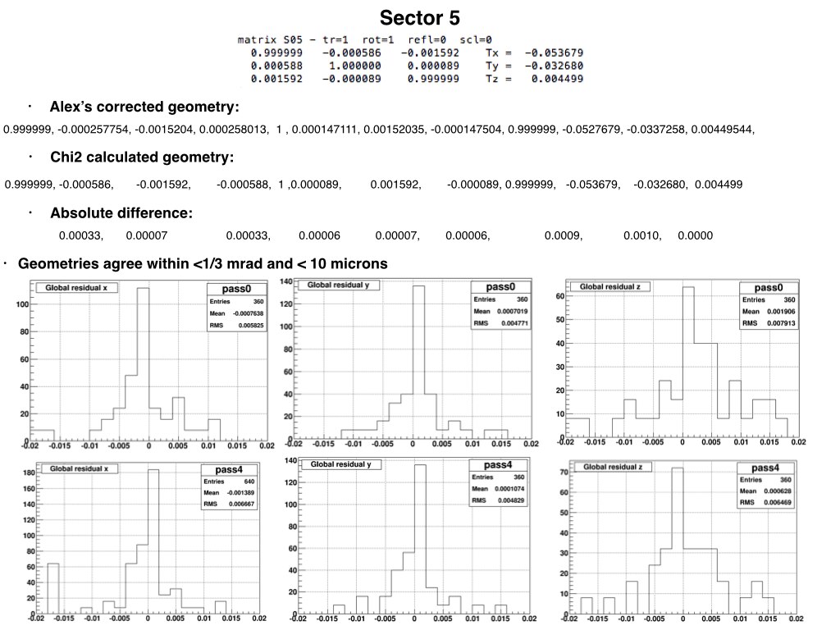
Task: Open the pass0 Global residual z histogram
Action: (679, 363)
